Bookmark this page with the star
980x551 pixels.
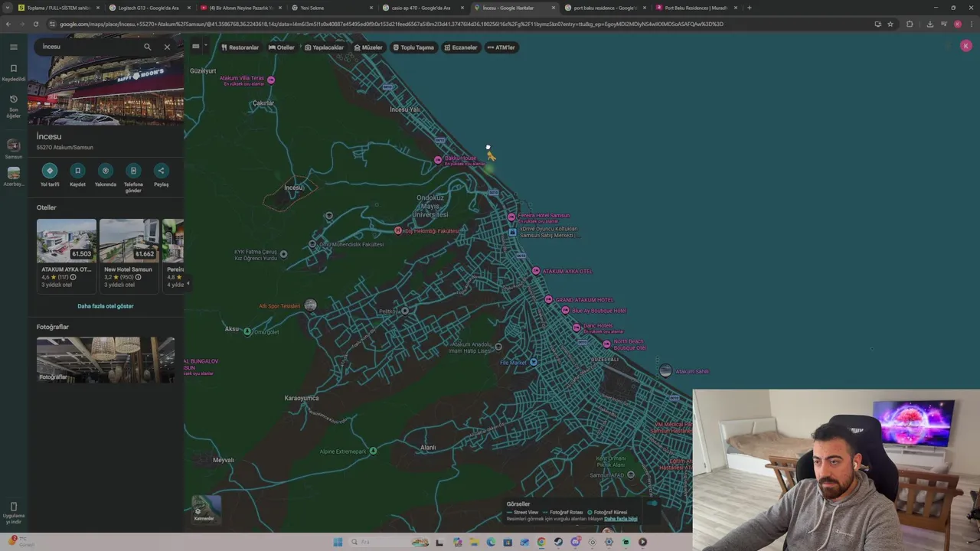(x=890, y=24)
